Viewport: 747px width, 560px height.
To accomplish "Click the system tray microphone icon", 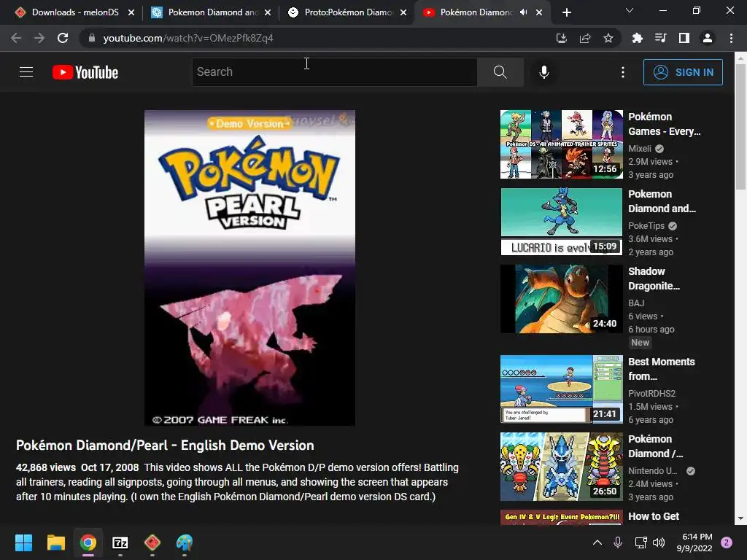I will pos(618,542).
